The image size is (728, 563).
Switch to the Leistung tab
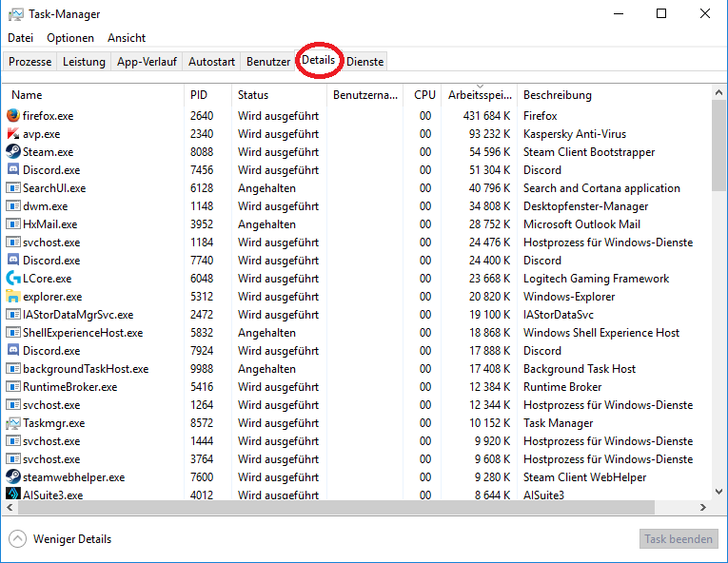click(x=84, y=61)
